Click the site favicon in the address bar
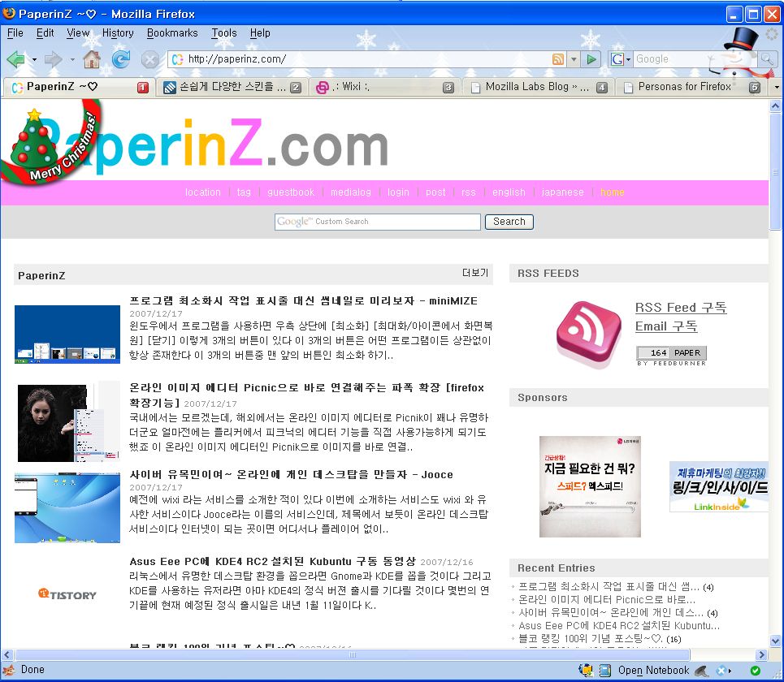Image resolution: width=784 pixels, height=682 pixels. (x=177, y=59)
